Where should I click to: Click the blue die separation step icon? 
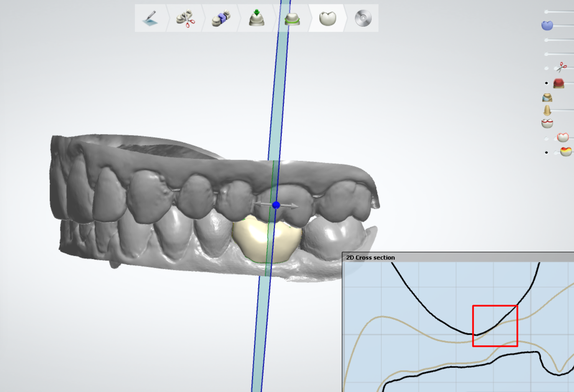221,18
